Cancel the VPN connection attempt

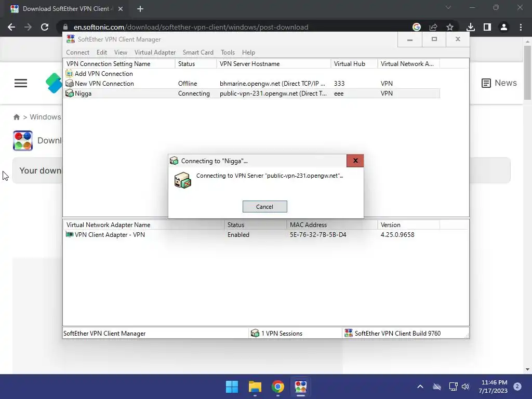point(264,207)
